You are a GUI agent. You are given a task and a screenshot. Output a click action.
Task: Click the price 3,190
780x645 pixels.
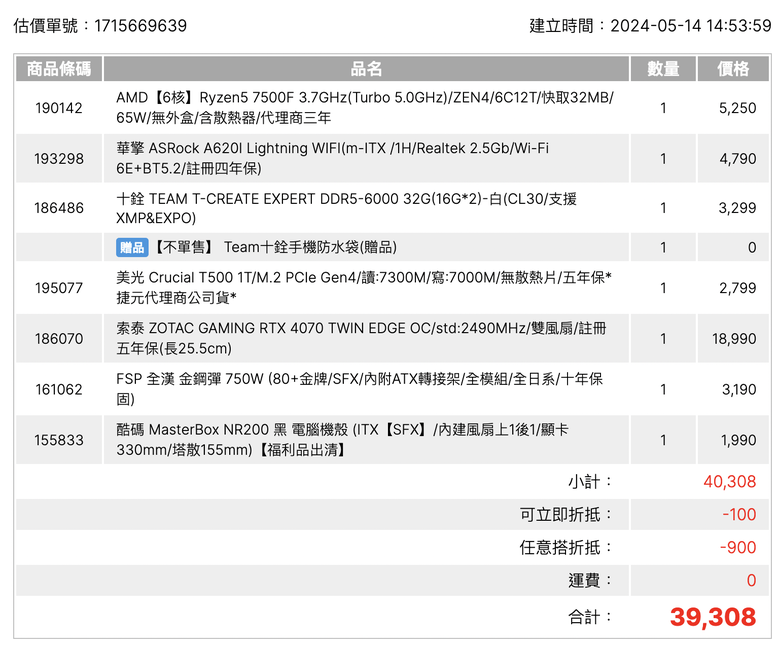coord(739,389)
